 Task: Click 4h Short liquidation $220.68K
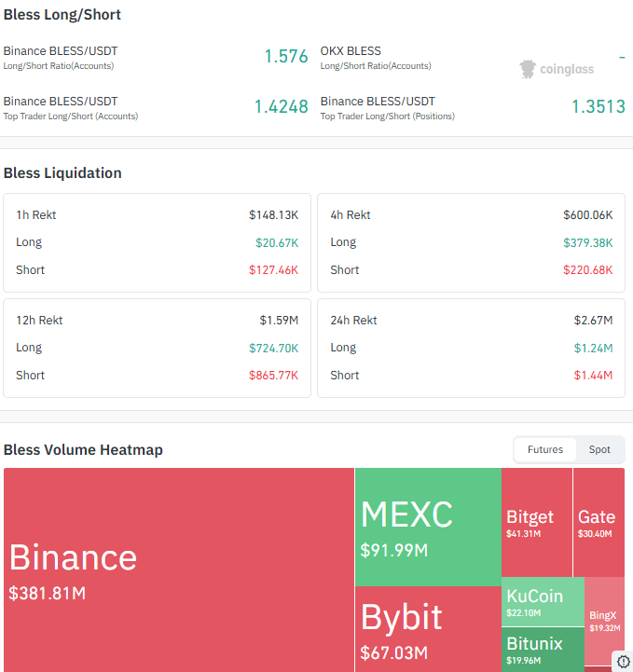click(x=587, y=270)
